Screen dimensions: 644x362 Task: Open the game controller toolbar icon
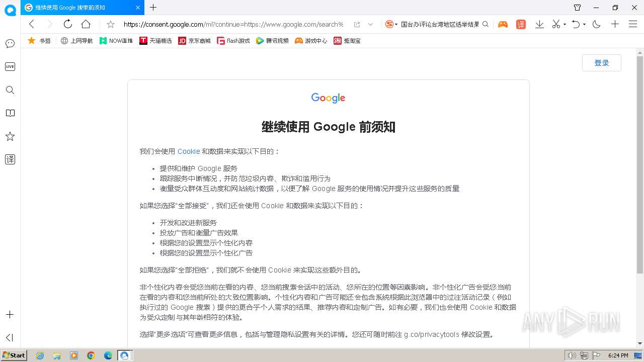point(503,24)
